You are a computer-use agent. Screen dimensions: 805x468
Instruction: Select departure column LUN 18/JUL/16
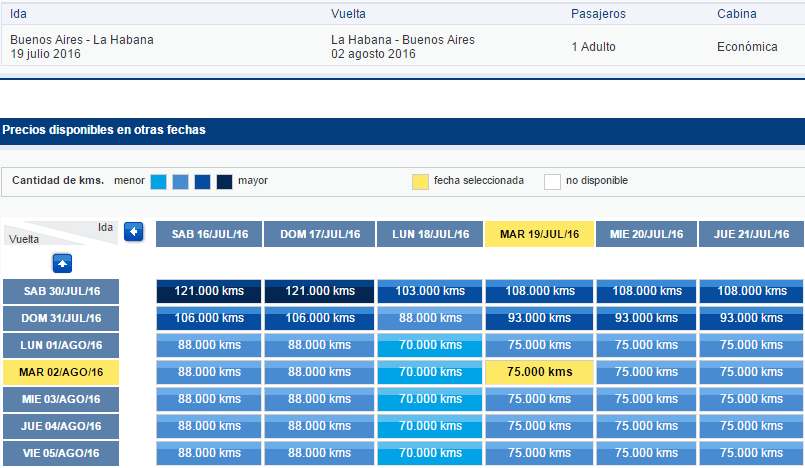[430, 234]
